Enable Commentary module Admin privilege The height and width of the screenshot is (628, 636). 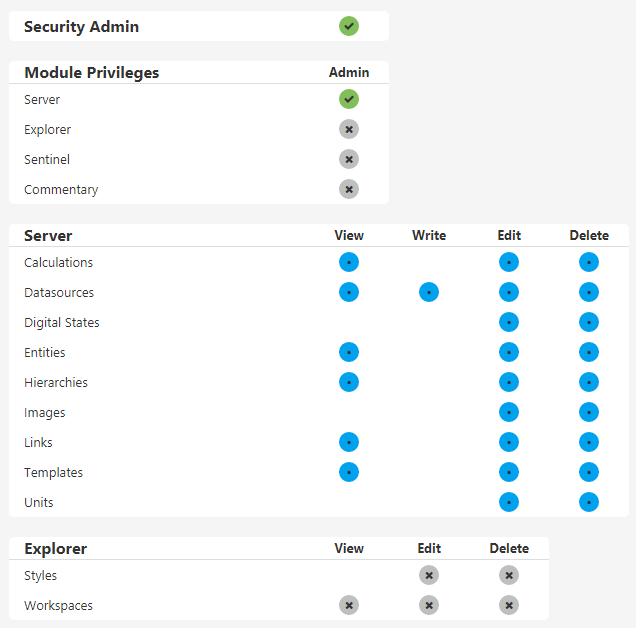[348, 189]
